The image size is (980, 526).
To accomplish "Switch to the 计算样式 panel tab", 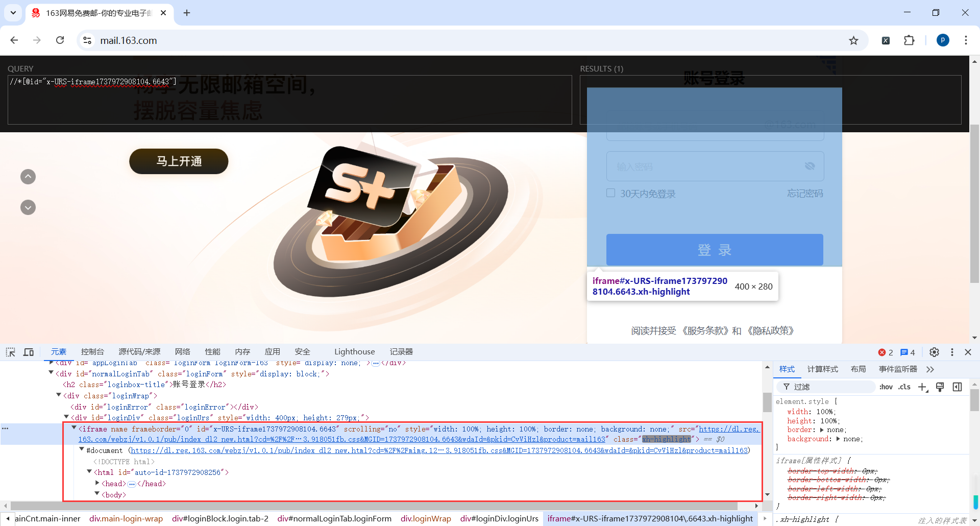I will pyautogui.click(x=822, y=369).
